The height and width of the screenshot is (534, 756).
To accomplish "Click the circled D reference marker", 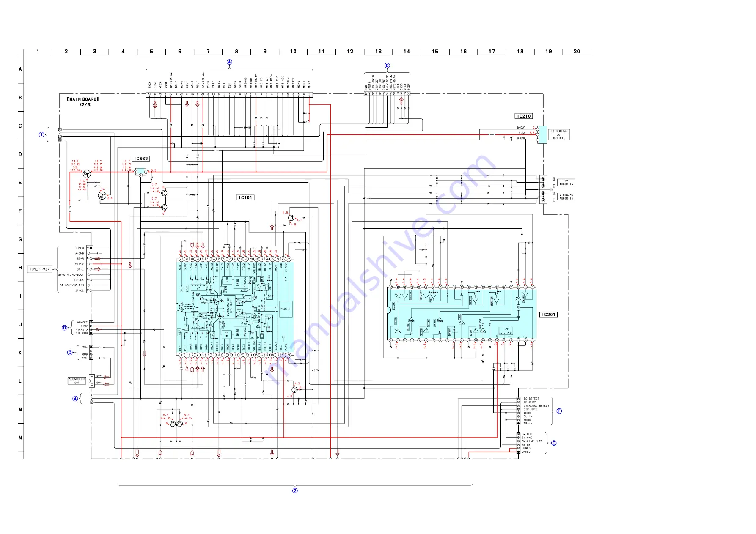I will pyautogui.click(x=65, y=328).
